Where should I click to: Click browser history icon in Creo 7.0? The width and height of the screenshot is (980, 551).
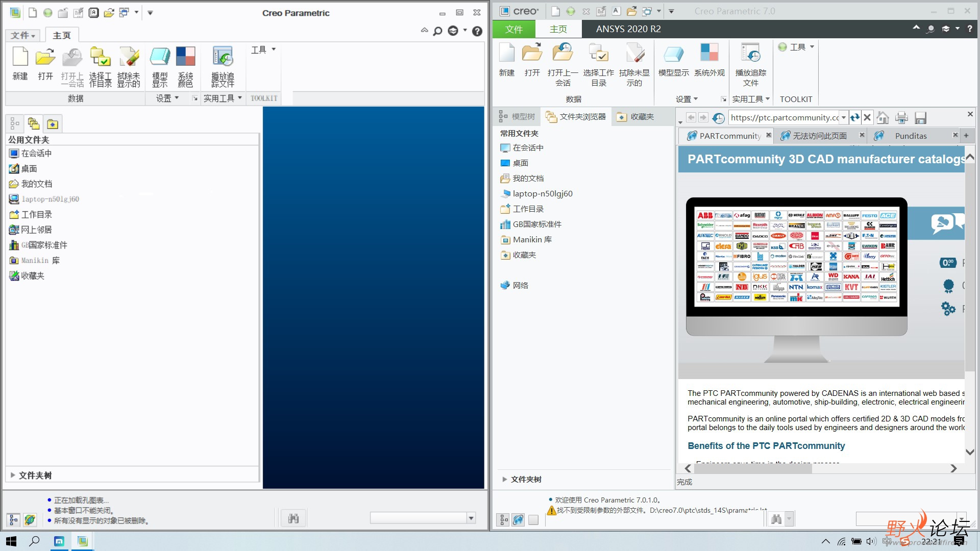click(x=718, y=118)
